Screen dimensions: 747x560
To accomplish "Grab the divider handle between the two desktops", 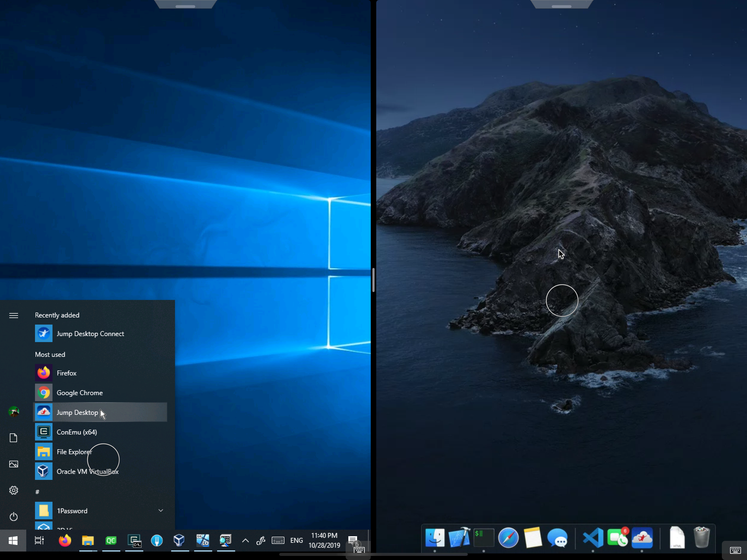I will 373,280.
